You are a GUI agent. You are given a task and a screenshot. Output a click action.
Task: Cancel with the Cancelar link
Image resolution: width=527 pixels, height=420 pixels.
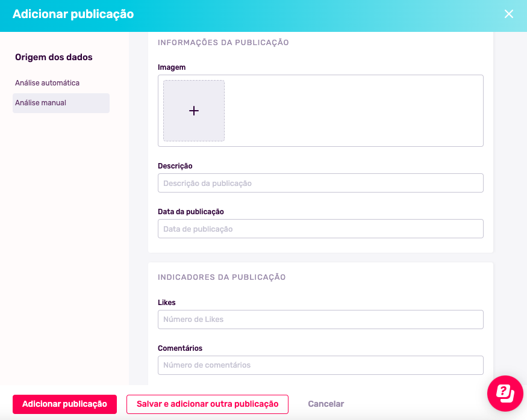point(326,404)
